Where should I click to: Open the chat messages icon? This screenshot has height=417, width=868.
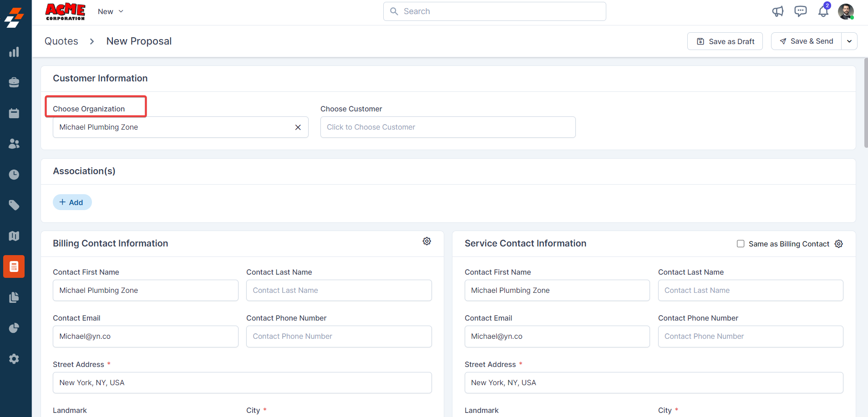click(x=800, y=11)
